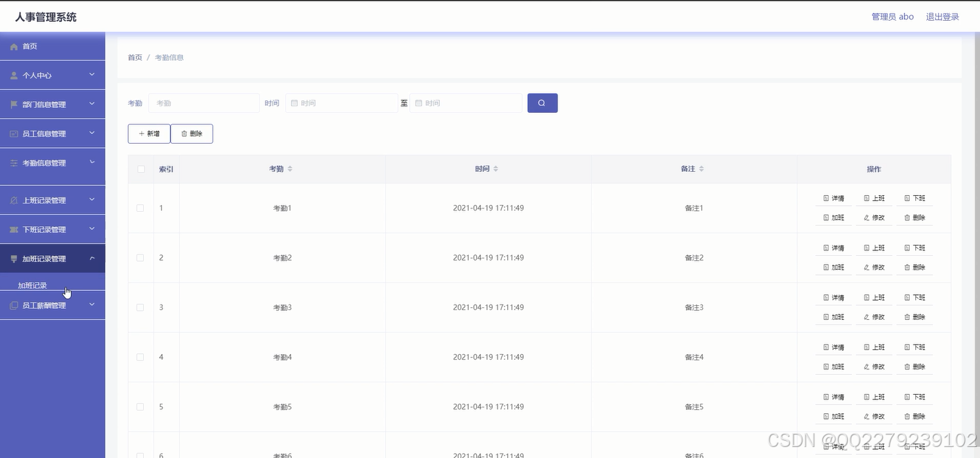The image size is (980, 458).
Task: Click the calendar icon in first 时间 field
Action: click(292, 102)
